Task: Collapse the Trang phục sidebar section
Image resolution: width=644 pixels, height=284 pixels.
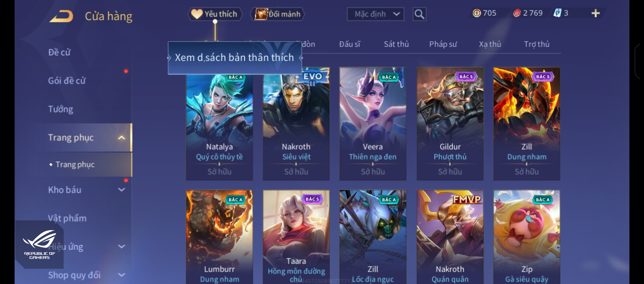Action: 121,138
